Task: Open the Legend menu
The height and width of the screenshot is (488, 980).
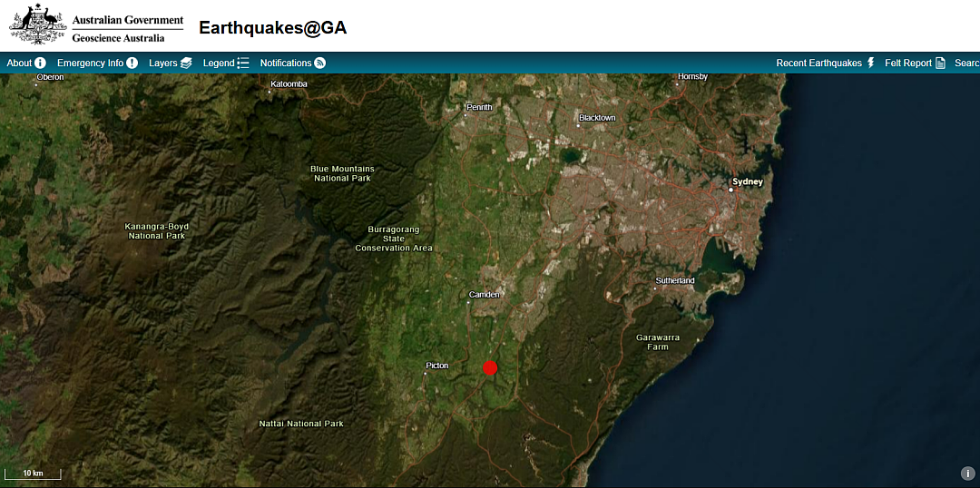Action: click(x=226, y=63)
